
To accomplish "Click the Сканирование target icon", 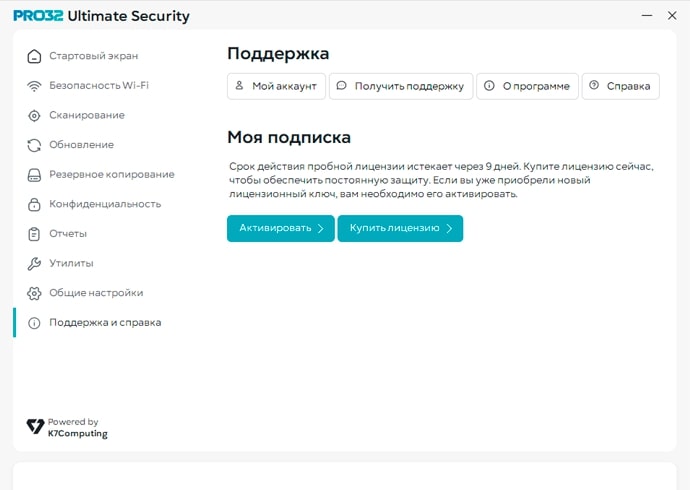I will click(34, 116).
